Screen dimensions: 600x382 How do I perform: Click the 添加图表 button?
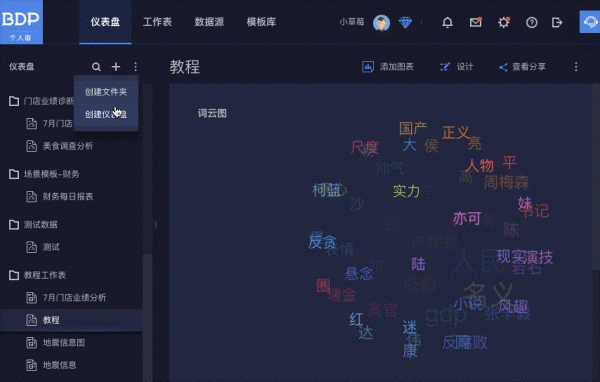[388, 67]
